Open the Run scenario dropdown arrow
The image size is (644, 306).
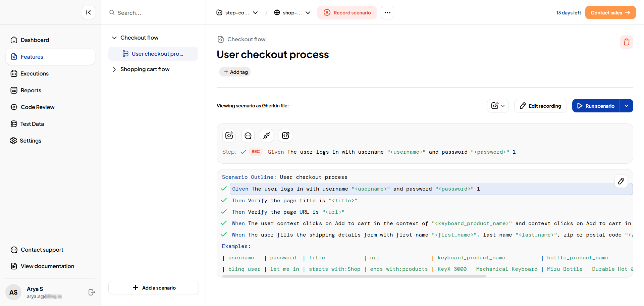(626, 106)
